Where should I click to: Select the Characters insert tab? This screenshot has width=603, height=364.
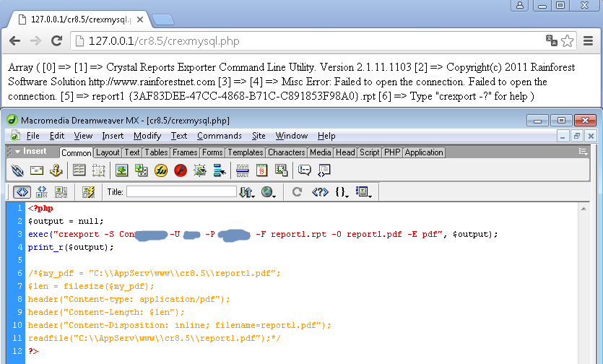(x=287, y=152)
